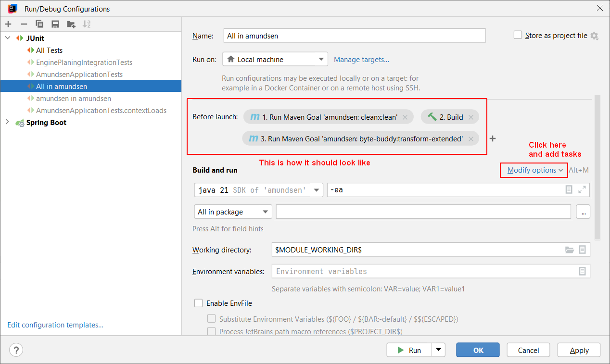Click the Build task hammer icon
The height and width of the screenshot is (364, 610).
tap(432, 117)
